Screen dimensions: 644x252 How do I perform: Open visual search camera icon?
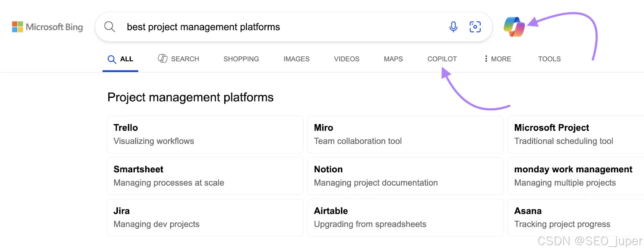[475, 27]
